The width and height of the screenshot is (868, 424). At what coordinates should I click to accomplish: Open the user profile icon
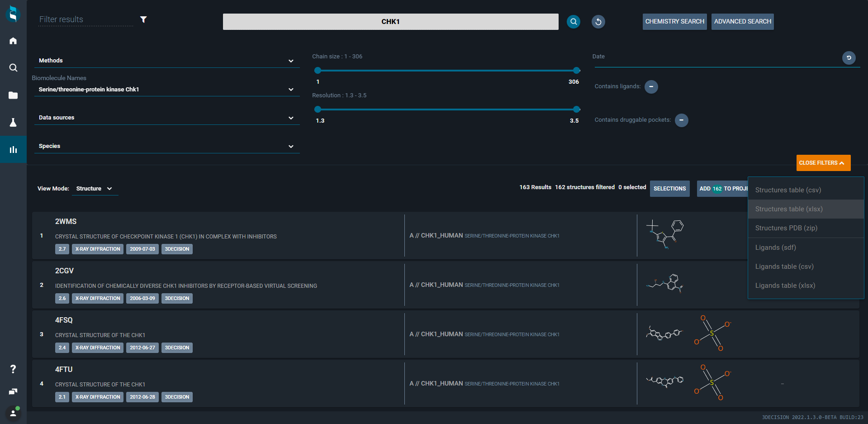tap(13, 413)
